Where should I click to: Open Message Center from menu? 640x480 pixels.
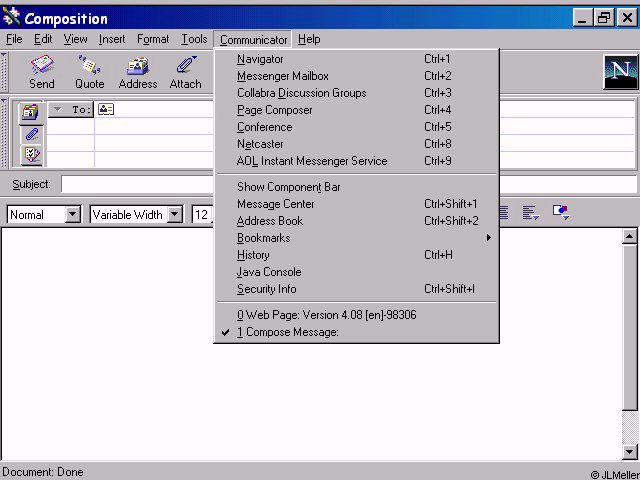click(x=356, y=204)
